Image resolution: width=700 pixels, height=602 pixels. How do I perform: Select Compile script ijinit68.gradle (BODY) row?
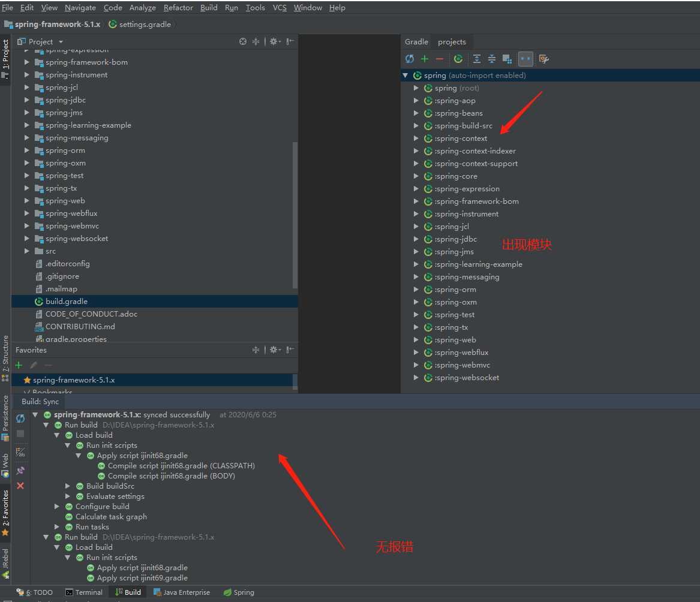[171, 476]
